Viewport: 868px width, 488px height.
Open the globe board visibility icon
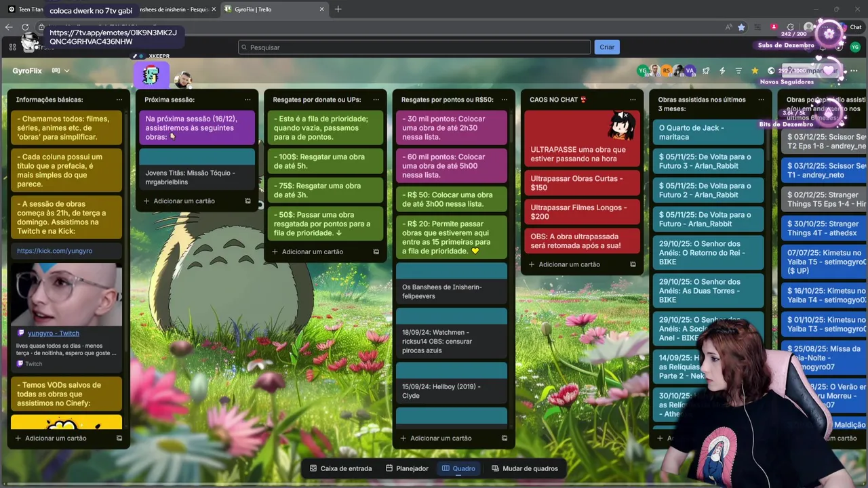(771, 70)
